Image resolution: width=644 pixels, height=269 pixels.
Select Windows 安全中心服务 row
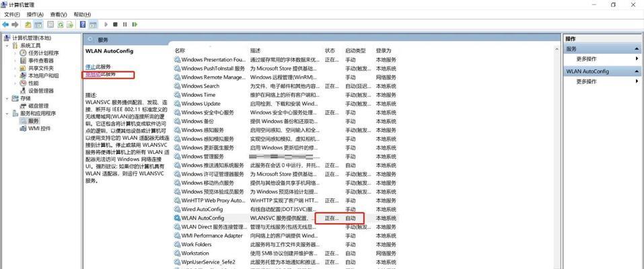(285, 112)
